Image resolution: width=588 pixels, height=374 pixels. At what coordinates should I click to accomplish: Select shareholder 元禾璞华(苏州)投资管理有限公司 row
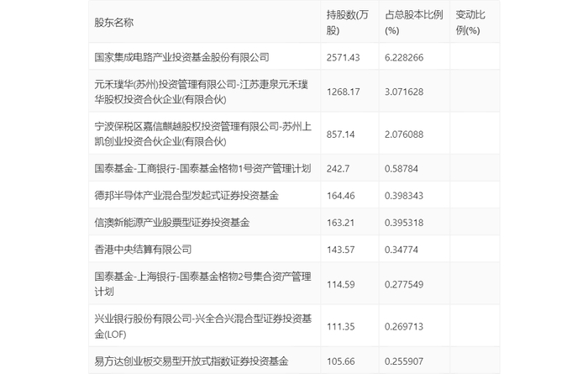coord(202,92)
